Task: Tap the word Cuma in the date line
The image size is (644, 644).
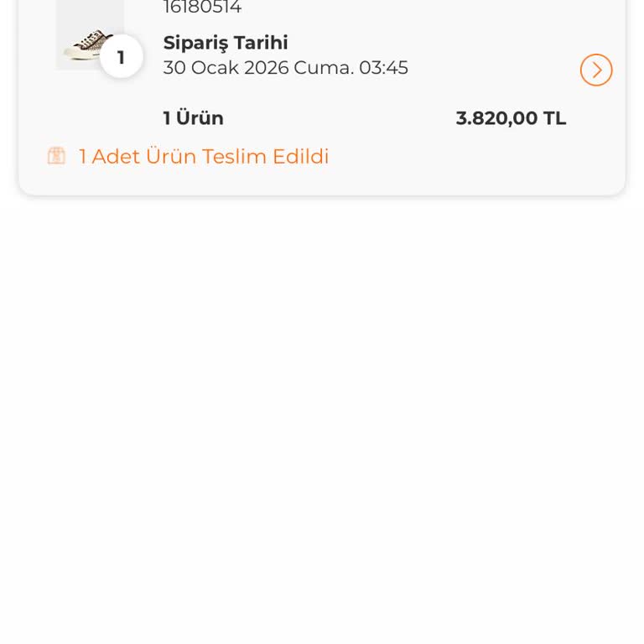Action: tap(324, 68)
